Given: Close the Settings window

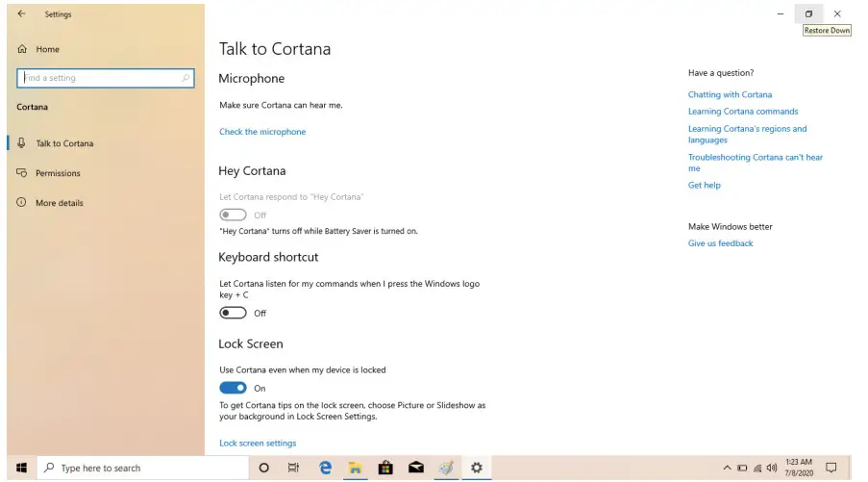Looking at the screenshot, I should (x=837, y=13).
